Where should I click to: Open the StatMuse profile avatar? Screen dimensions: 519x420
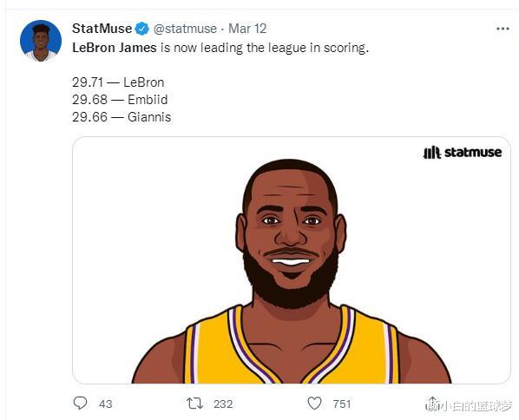tap(41, 41)
